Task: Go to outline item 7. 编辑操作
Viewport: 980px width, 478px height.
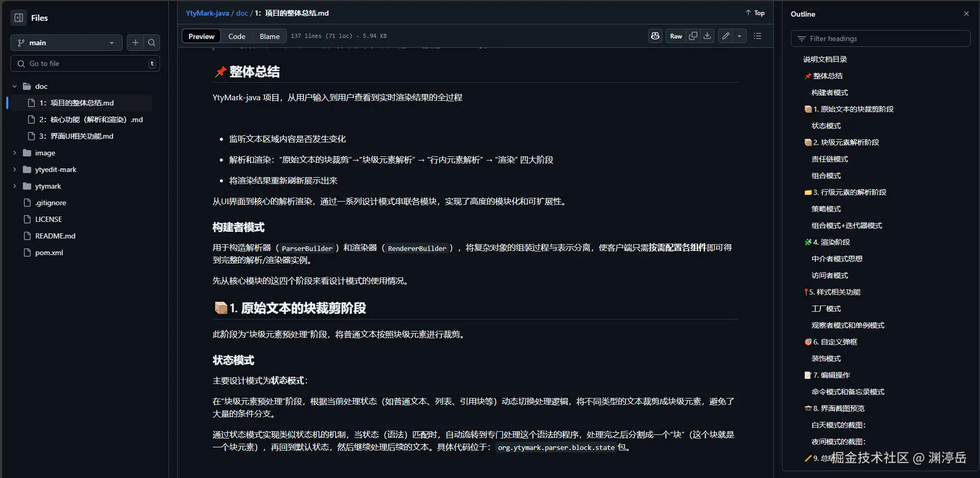Action: [x=827, y=375]
